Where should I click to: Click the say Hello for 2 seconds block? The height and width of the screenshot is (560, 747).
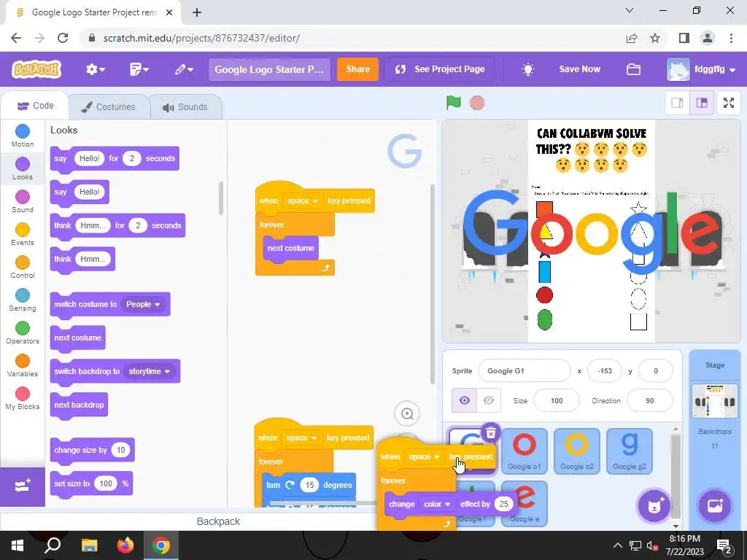pos(115,158)
